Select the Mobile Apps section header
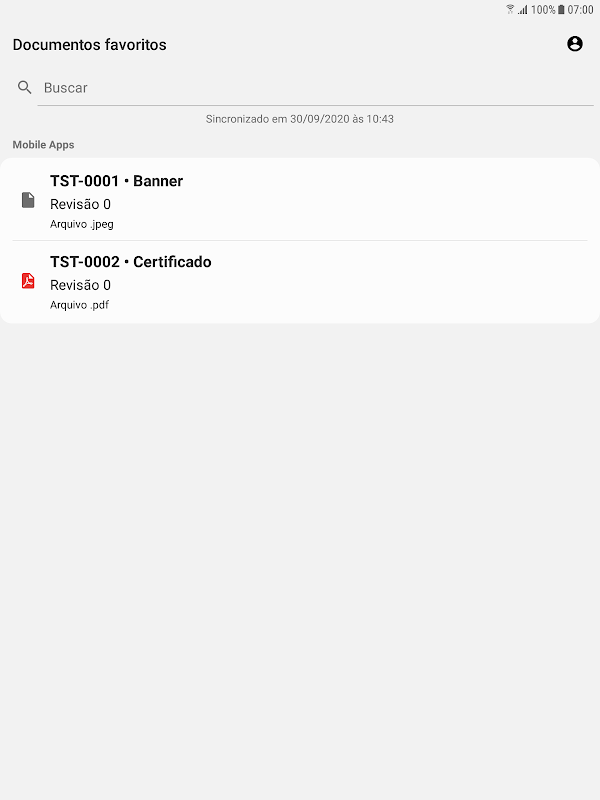The image size is (600, 800). pos(43,145)
